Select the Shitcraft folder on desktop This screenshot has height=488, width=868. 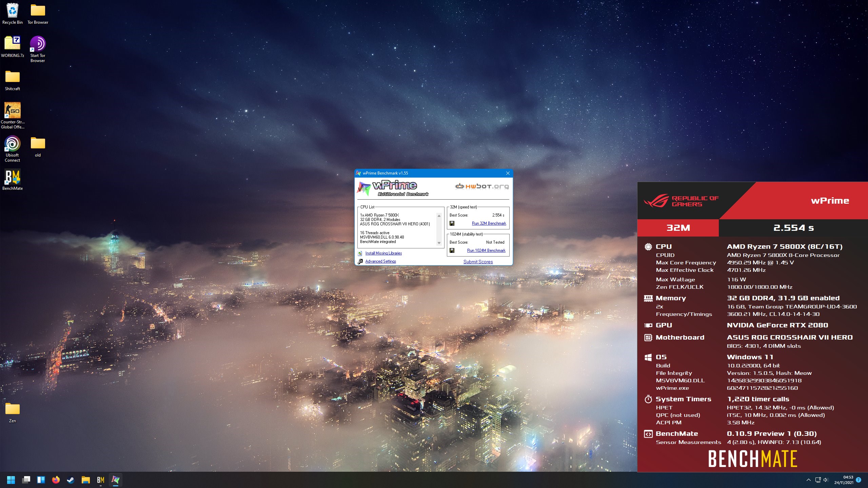[x=13, y=81]
